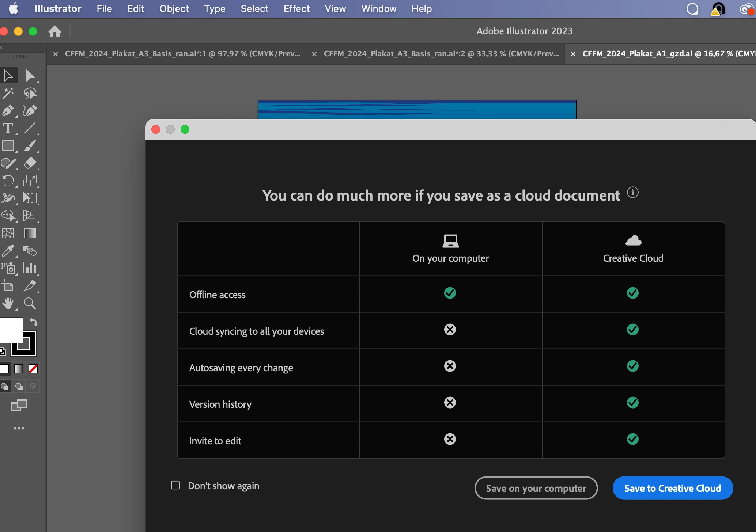Select the Pen tool
This screenshot has width=756, height=532.
pyautogui.click(x=8, y=111)
